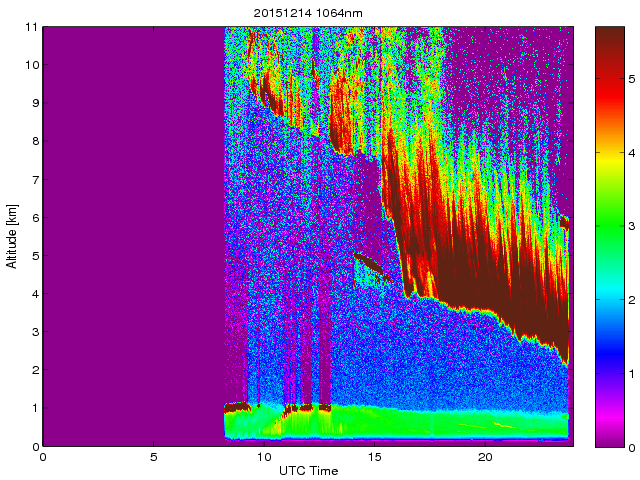The height and width of the screenshot is (480, 640).
Task: Click y-axis tick label 11
Action: [30, 27]
